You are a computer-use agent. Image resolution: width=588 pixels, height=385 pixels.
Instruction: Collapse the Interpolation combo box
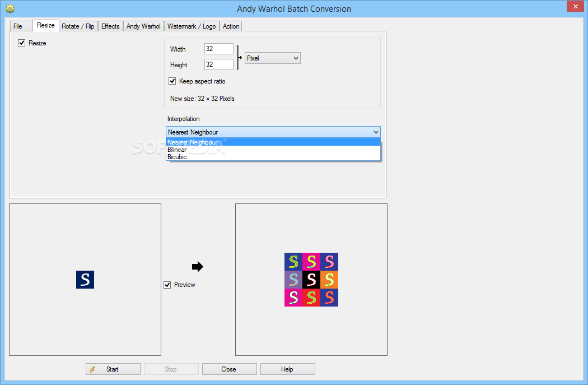tap(273, 132)
